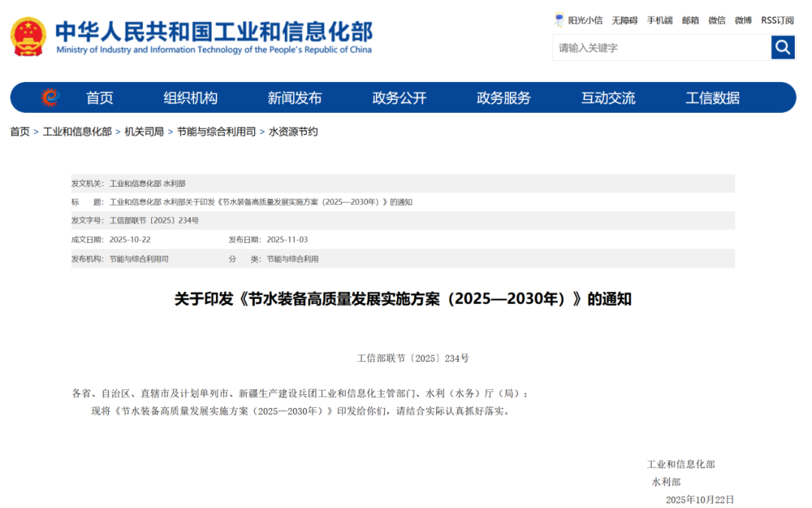812x508 pixels.
Task: Click the 无障碍 accessibility link
Action: tap(624, 20)
